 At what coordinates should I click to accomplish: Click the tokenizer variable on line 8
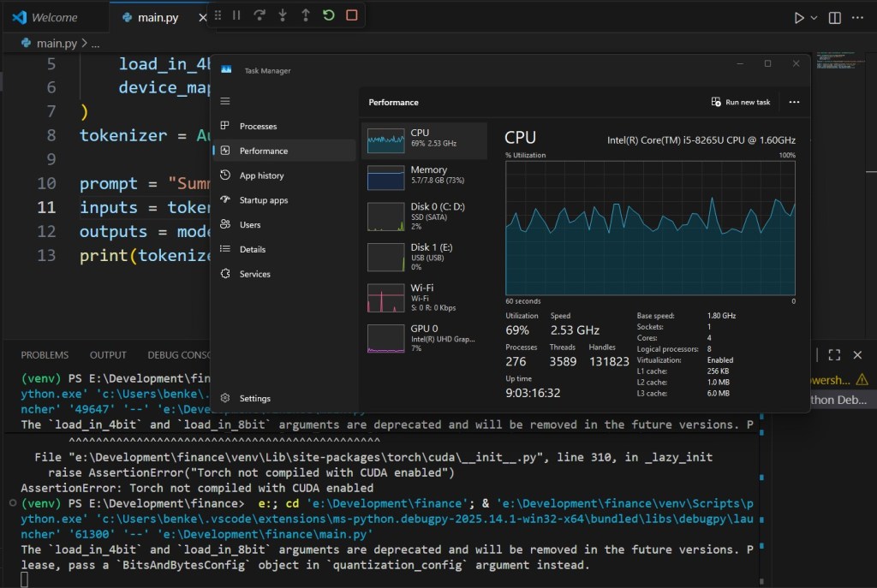coord(123,135)
